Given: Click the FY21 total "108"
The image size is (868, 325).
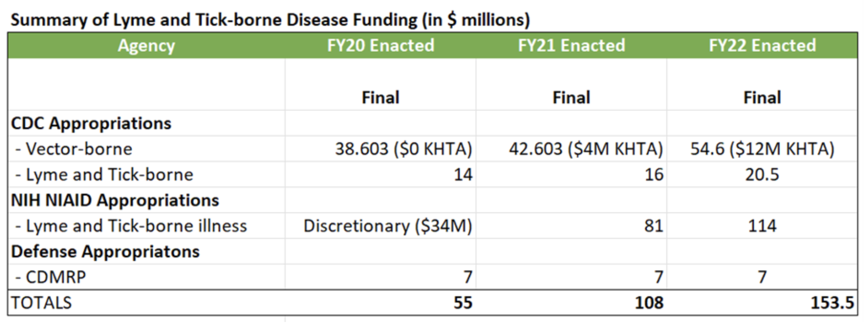Looking at the screenshot, I should (x=649, y=303).
